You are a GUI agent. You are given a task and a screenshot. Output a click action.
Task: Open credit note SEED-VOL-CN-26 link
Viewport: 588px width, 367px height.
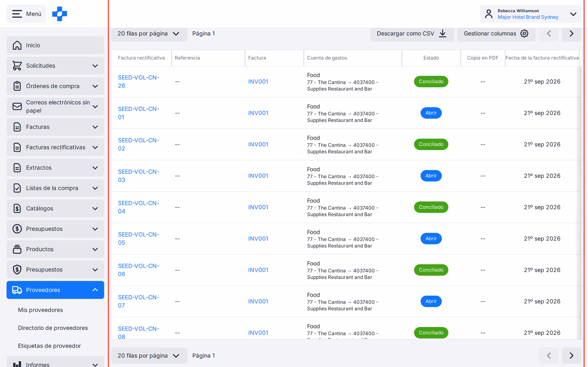pyautogui.click(x=138, y=82)
